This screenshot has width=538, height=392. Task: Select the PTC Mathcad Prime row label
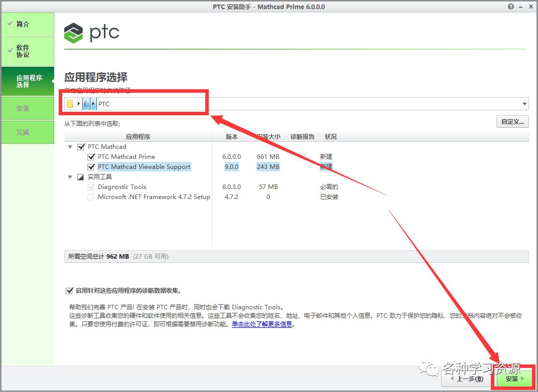[126, 156]
